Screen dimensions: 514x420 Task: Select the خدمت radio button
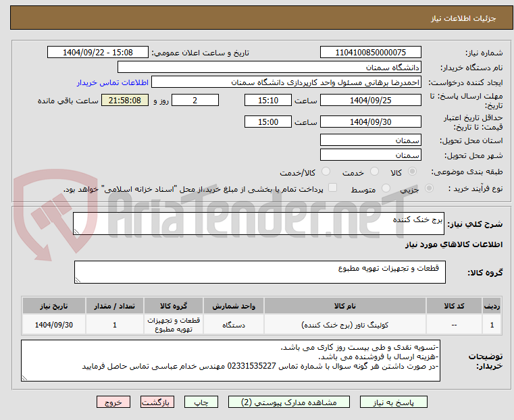point(374,172)
